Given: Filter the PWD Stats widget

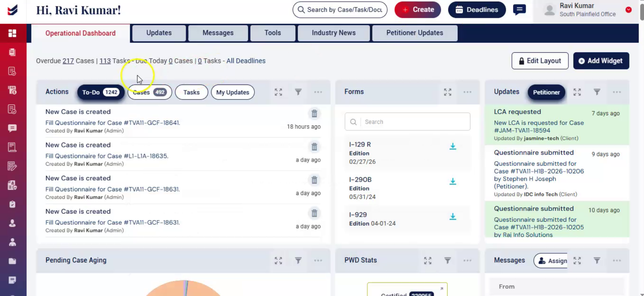Looking at the screenshot, I should (448, 261).
